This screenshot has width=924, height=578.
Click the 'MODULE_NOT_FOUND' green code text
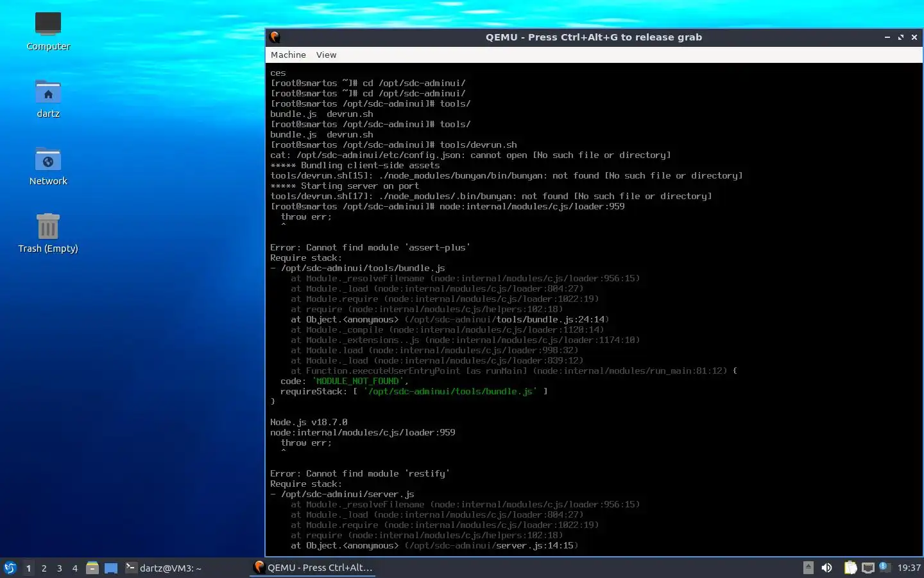pos(357,381)
